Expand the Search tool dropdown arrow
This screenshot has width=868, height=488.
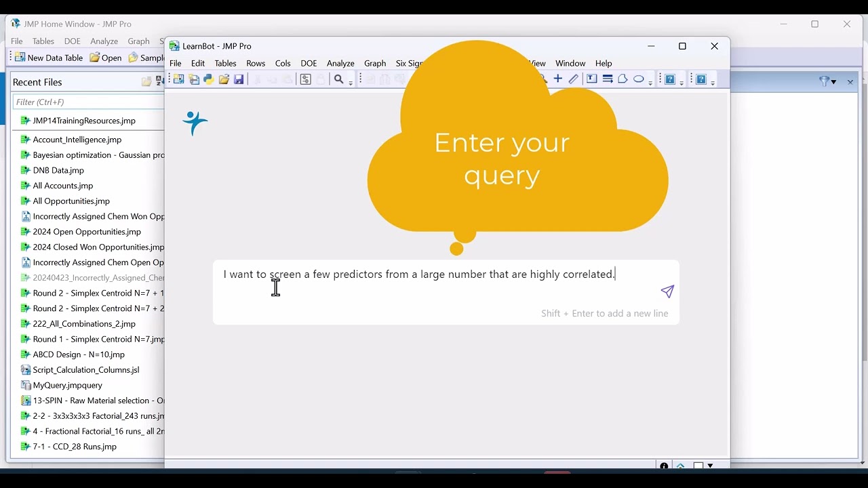[x=351, y=82]
